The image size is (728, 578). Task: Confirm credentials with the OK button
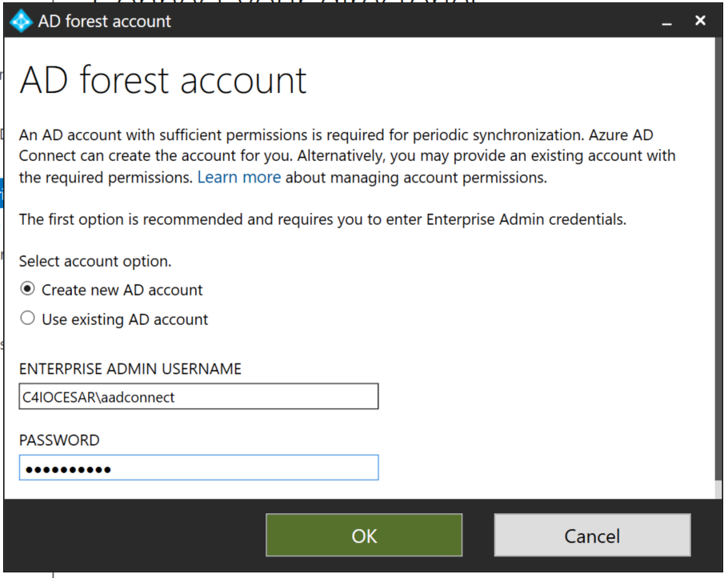[364, 536]
